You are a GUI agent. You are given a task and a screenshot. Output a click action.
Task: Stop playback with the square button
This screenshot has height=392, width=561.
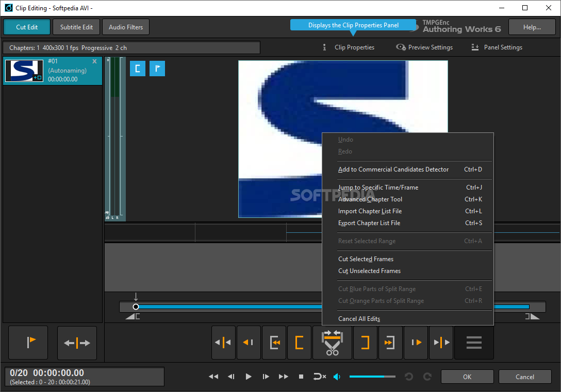(301, 377)
